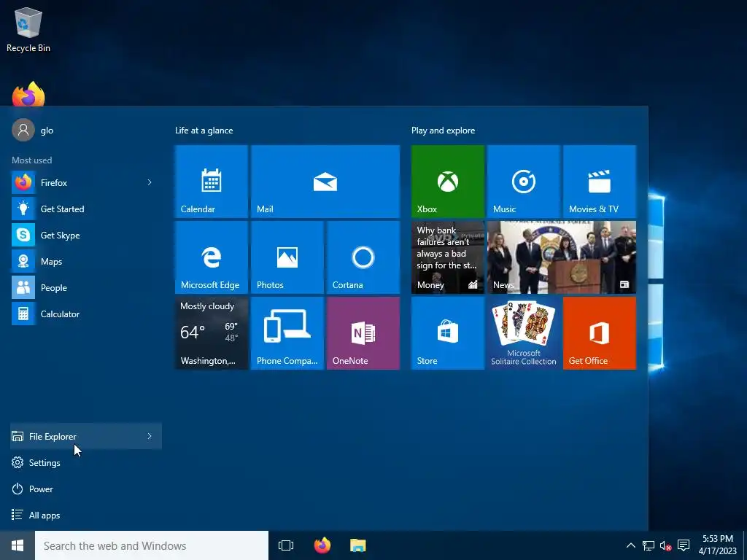Image resolution: width=747 pixels, height=560 pixels.
Task: Launch Firefox from the taskbar
Action: point(322,545)
